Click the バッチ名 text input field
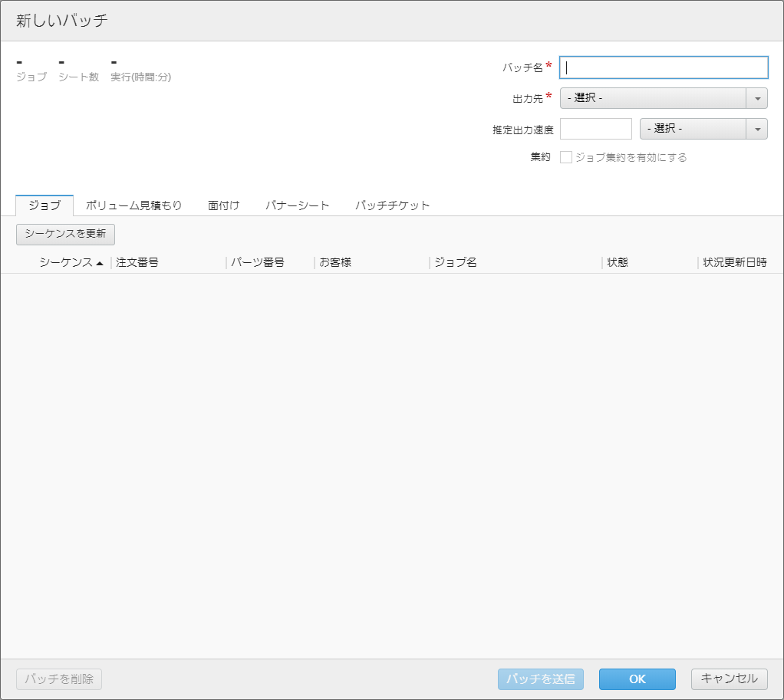The height and width of the screenshot is (700, 784). pyautogui.click(x=664, y=67)
